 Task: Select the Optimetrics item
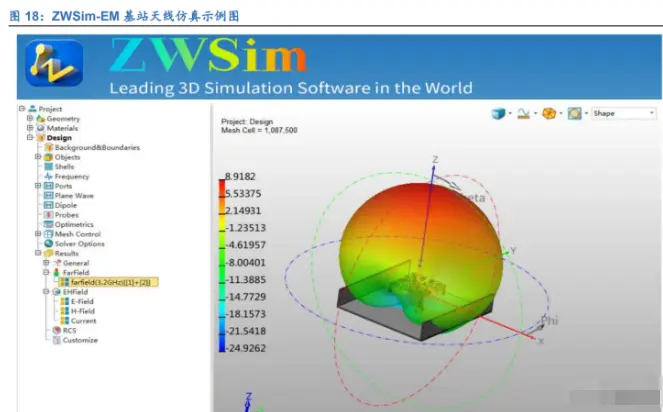74,224
